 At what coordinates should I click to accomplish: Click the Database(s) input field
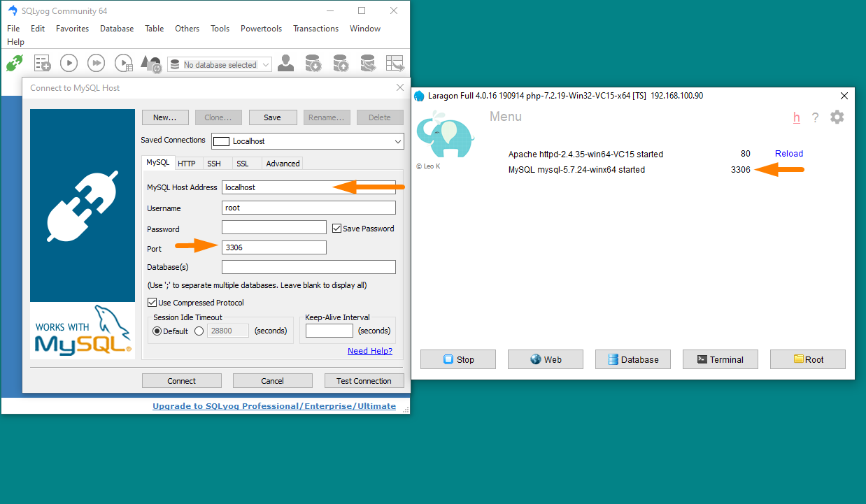(x=308, y=267)
